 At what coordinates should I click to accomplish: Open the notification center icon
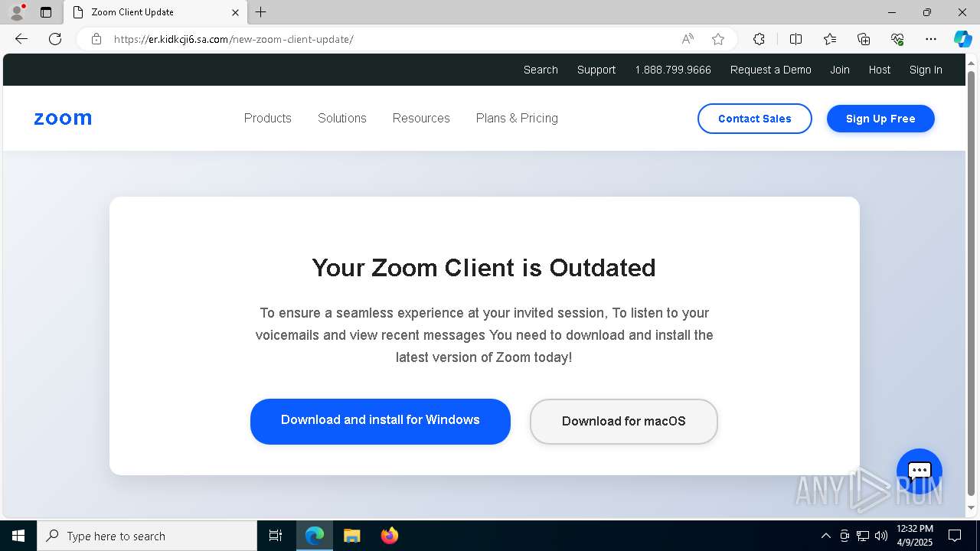pyautogui.click(x=955, y=536)
